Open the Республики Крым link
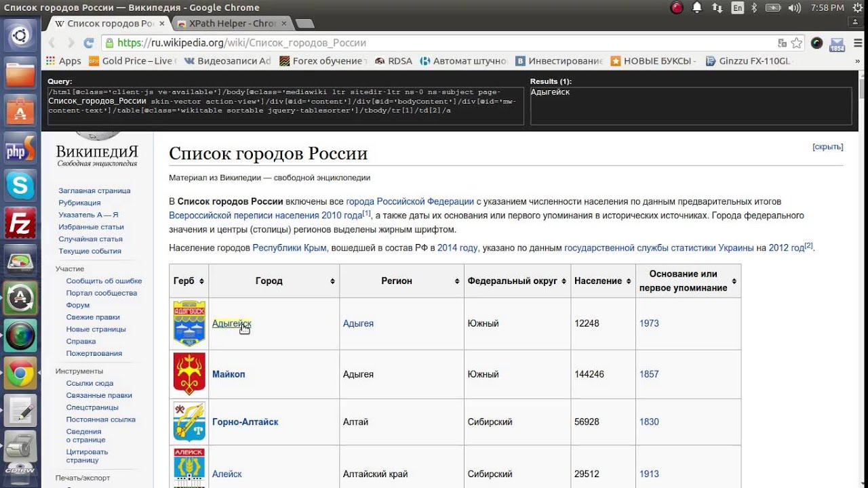 tap(290, 248)
